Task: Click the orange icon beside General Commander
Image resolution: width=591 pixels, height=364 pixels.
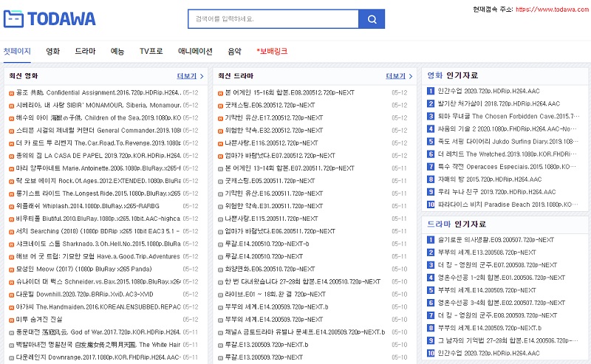Action: point(11,131)
